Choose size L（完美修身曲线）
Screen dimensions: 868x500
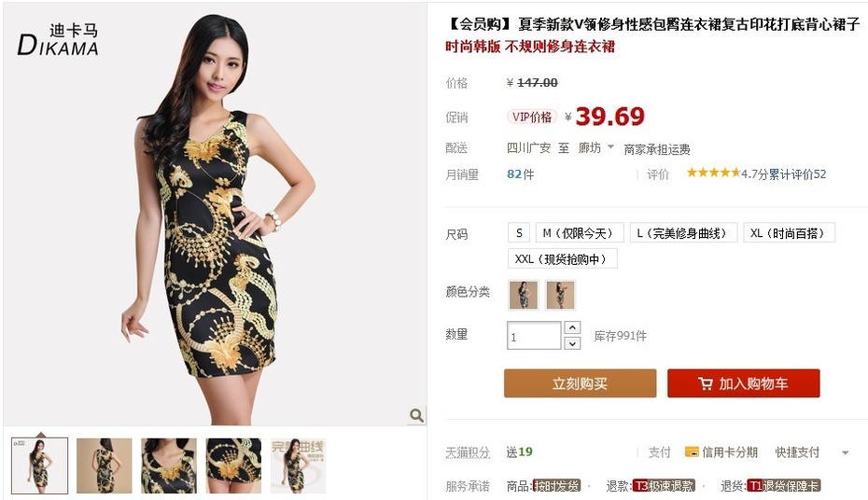click(683, 233)
